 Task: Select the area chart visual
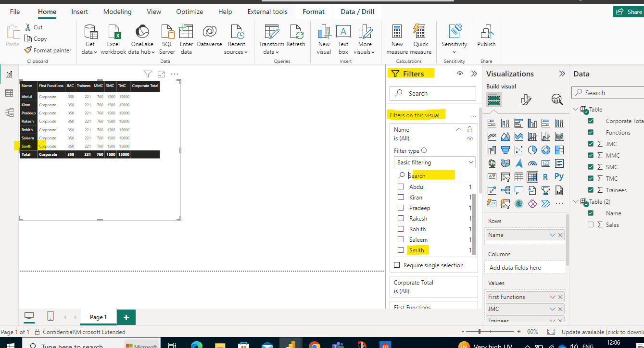(505, 137)
